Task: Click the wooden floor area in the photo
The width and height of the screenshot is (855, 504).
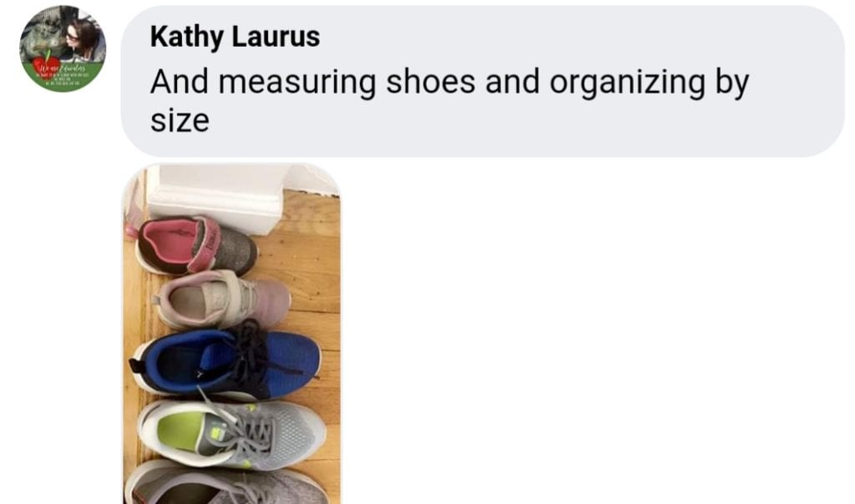Action: [314, 261]
